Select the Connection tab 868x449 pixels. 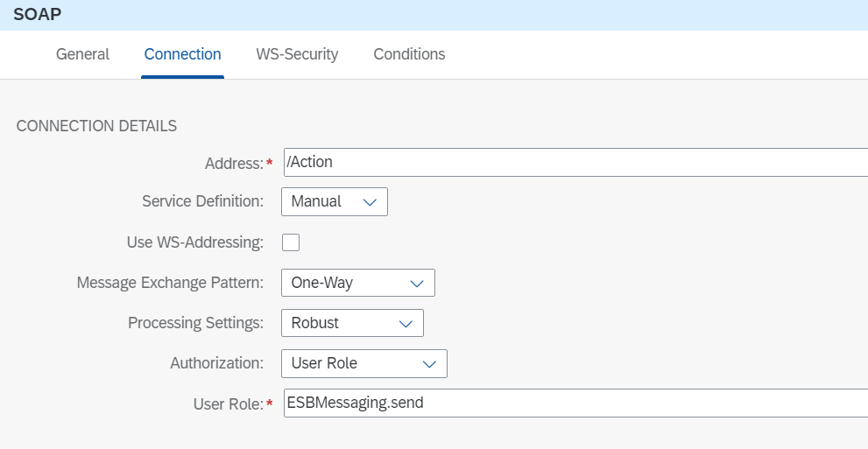click(x=183, y=54)
